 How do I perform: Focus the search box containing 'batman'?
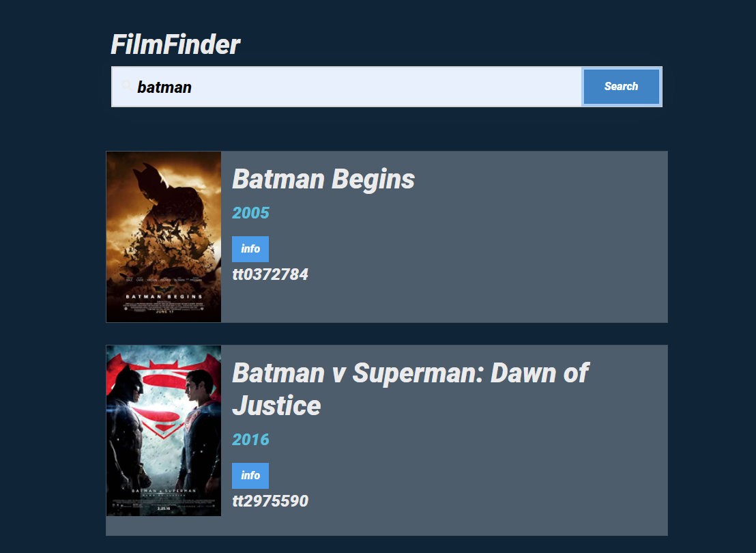[355, 87]
